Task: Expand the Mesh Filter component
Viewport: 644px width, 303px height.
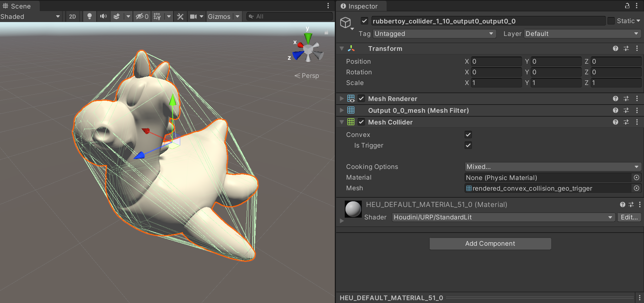Action: [342, 110]
